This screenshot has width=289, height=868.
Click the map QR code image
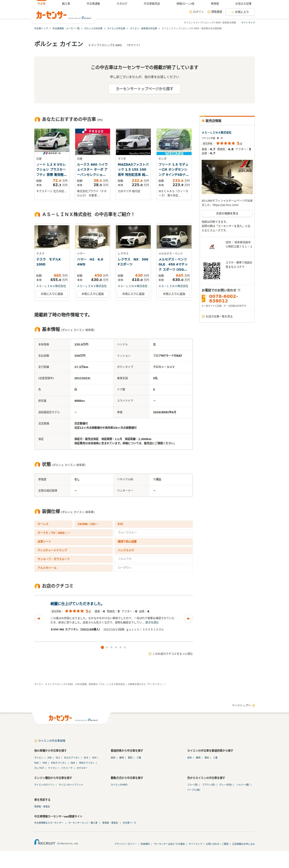point(212,271)
